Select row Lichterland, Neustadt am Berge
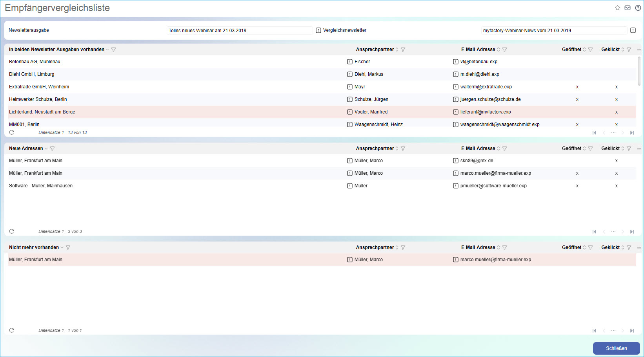 coord(322,112)
